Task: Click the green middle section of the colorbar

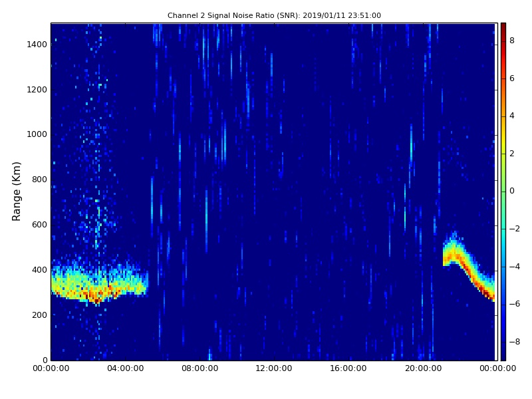Action: coord(503,192)
